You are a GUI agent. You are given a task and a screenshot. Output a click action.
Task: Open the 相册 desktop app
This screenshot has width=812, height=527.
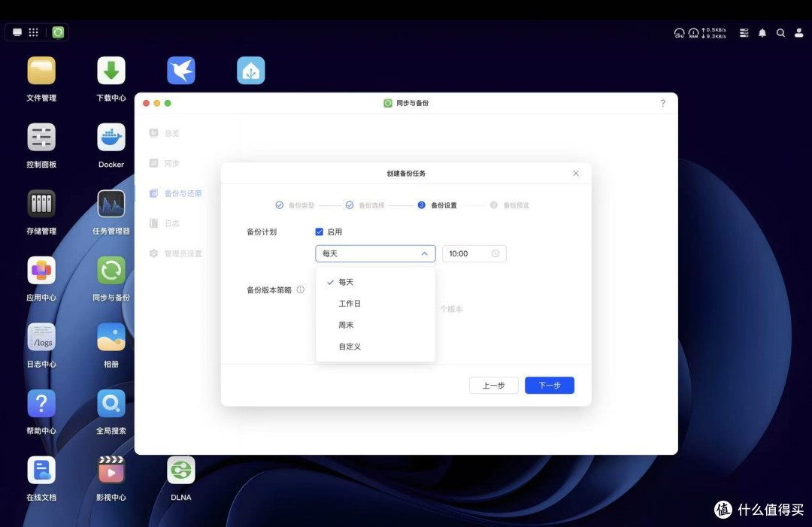111,337
